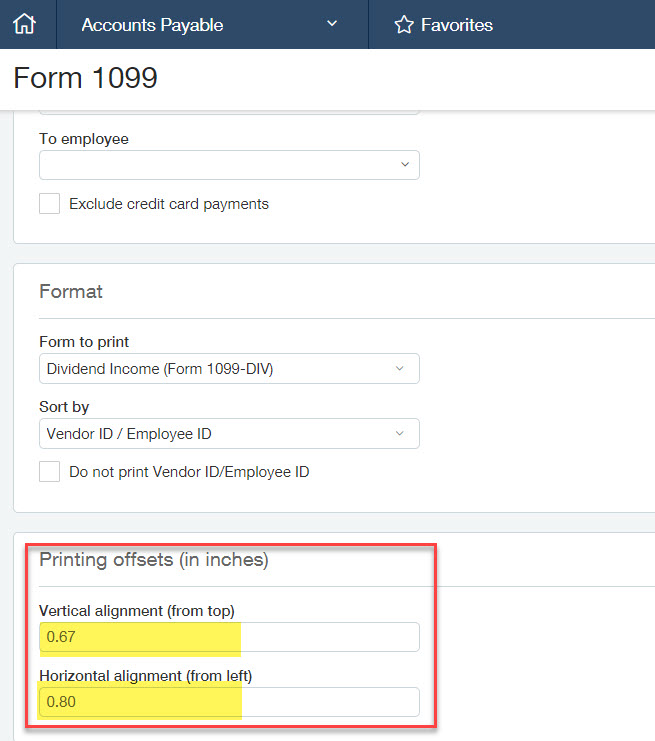Check Do not print Vendor ID/Employee ID
Viewport: 655px width, 741px height.
(49, 472)
